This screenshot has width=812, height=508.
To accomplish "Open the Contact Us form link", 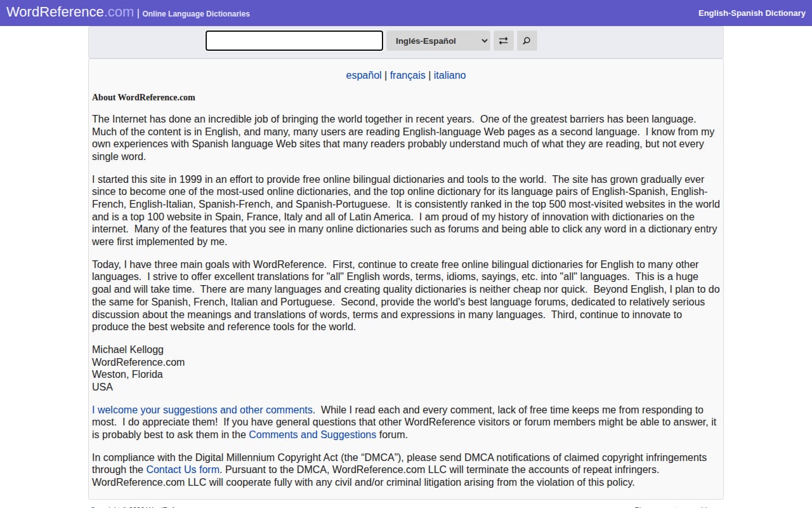I will pos(183,469).
